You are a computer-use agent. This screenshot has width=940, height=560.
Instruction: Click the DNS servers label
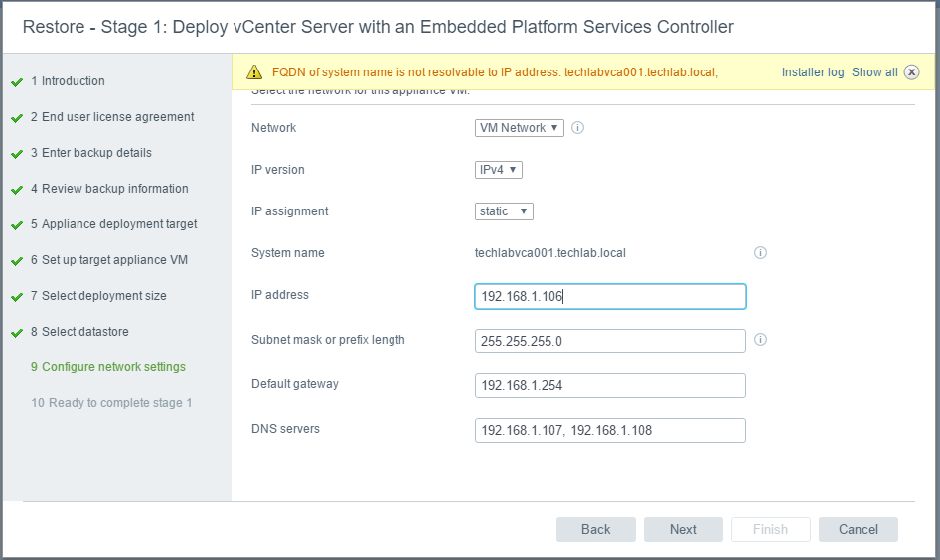click(285, 429)
